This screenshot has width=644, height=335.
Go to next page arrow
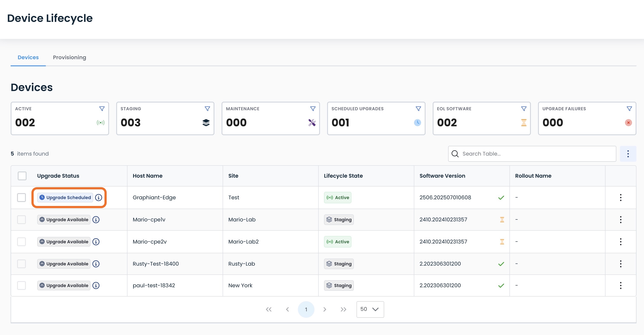(x=325, y=310)
